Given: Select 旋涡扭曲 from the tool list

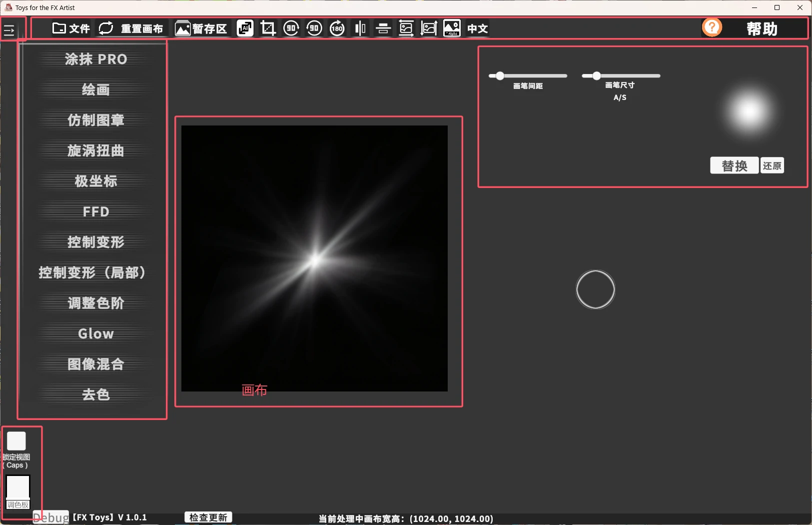Looking at the screenshot, I should [x=95, y=150].
